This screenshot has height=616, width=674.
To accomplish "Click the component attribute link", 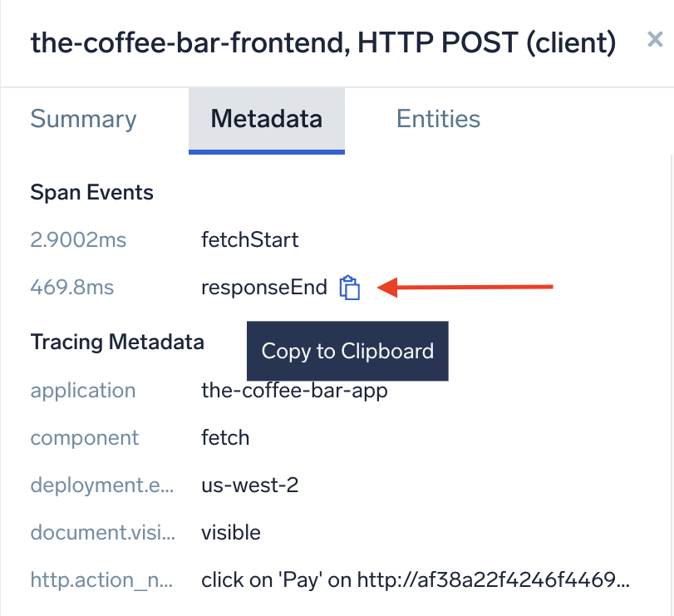I will click(84, 437).
